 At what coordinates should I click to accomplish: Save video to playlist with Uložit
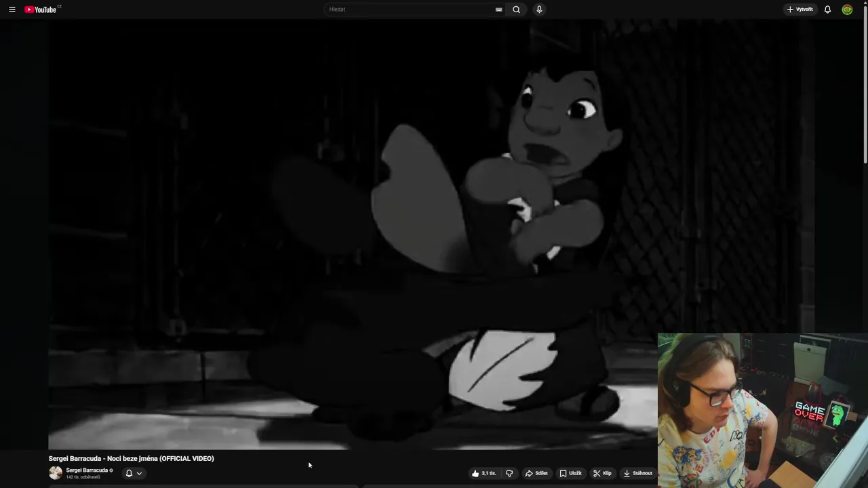570,473
